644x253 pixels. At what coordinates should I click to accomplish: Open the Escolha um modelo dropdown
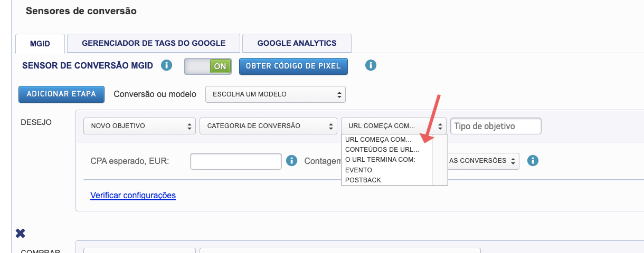coord(275,94)
